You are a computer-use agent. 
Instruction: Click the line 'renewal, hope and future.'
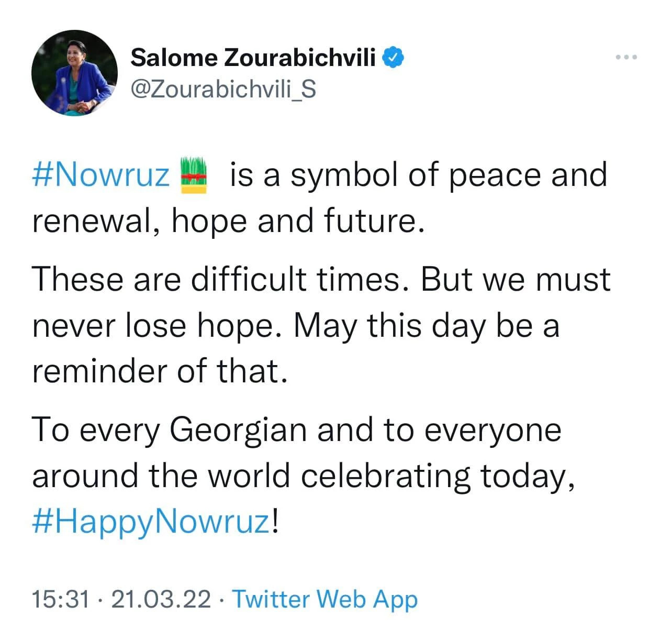[x=227, y=222]
